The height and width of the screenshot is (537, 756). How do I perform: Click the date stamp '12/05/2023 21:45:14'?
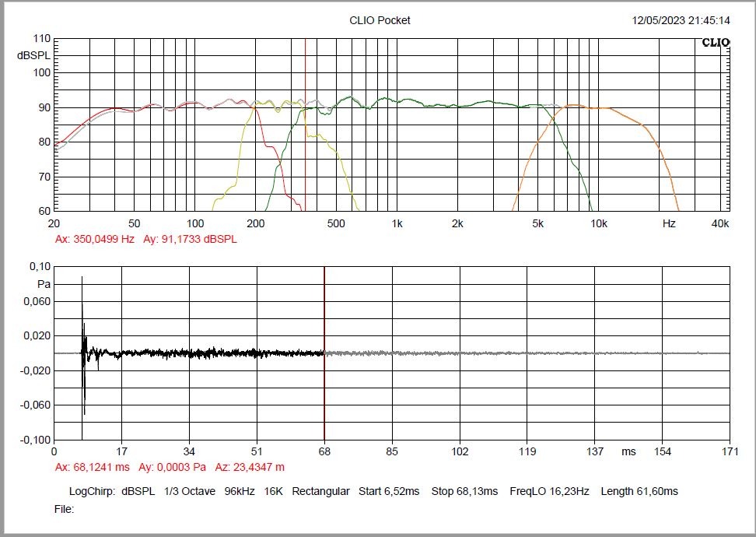click(681, 20)
